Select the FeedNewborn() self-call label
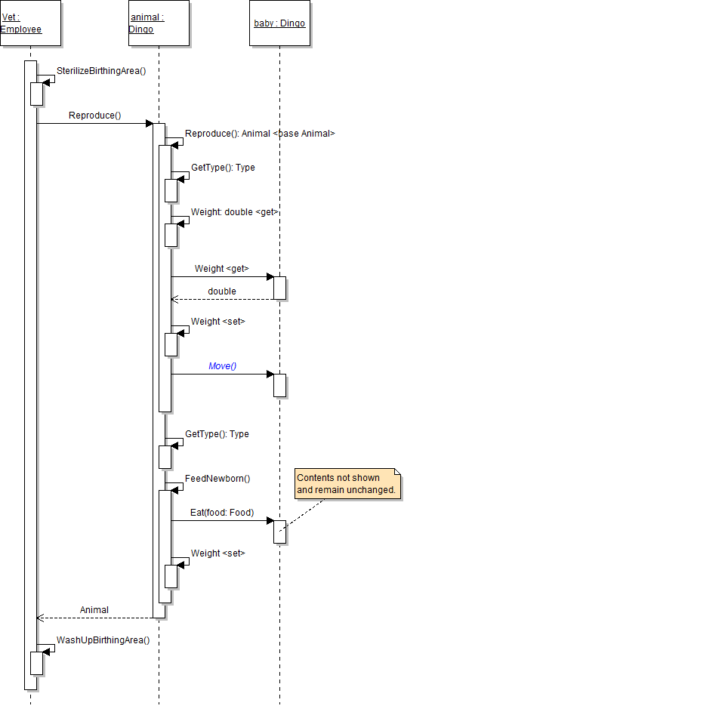The image size is (728, 712). pos(217,478)
